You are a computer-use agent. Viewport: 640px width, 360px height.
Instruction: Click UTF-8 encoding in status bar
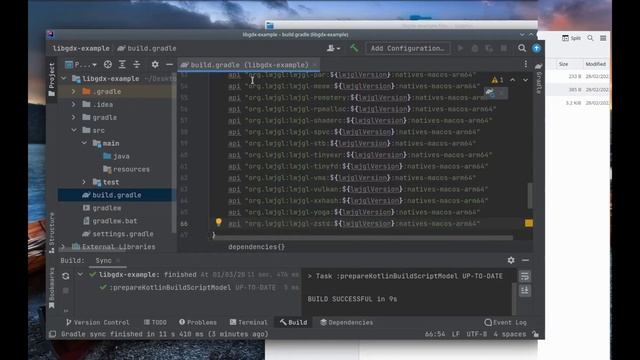477,334
